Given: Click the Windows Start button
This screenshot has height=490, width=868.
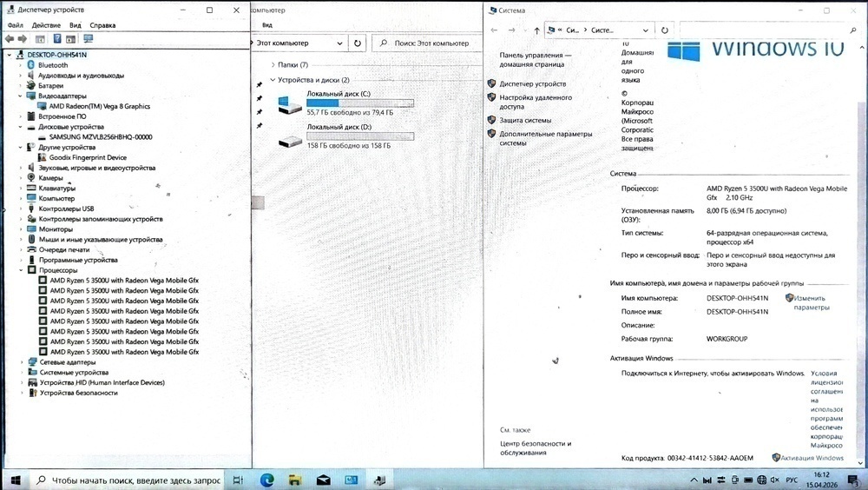Looking at the screenshot, I should pos(15,480).
